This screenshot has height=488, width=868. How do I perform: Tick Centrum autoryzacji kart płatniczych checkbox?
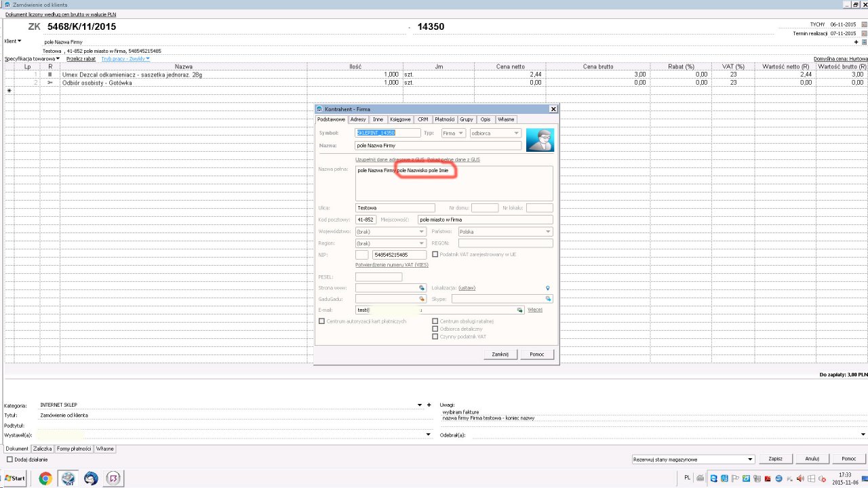coord(321,321)
